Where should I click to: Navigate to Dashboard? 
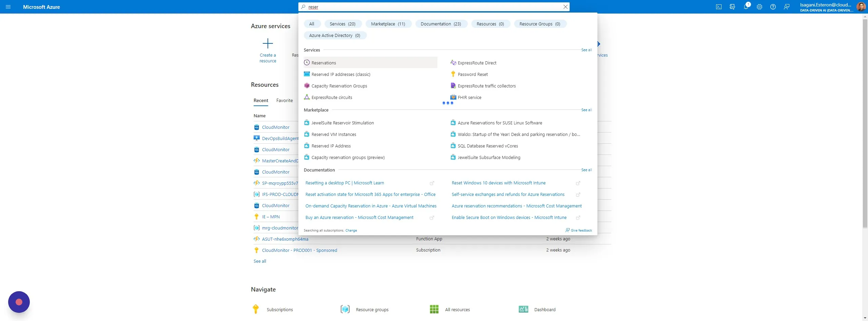pos(537,309)
